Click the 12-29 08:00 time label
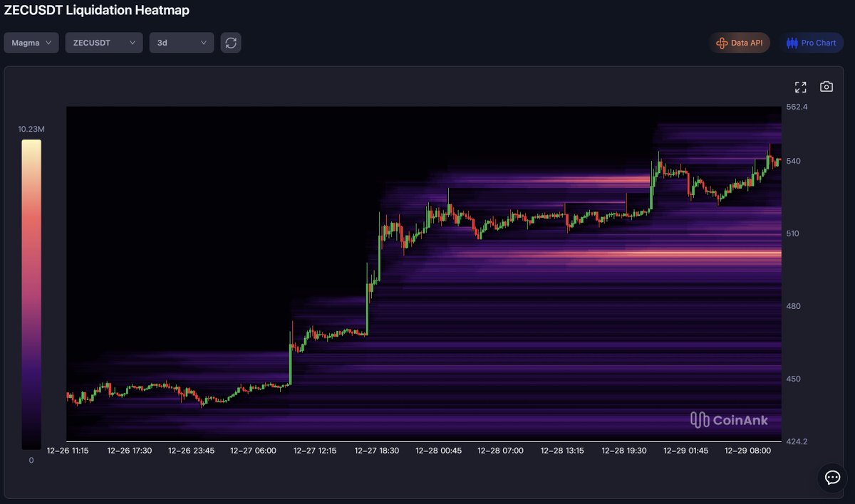Screen dimensions: 855x504 (747, 451)
